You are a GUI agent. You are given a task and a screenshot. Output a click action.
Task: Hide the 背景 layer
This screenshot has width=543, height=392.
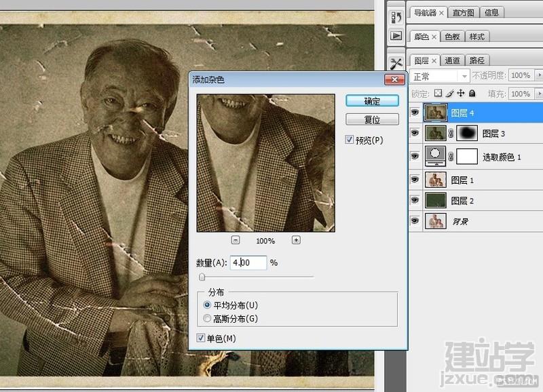point(415,220)
